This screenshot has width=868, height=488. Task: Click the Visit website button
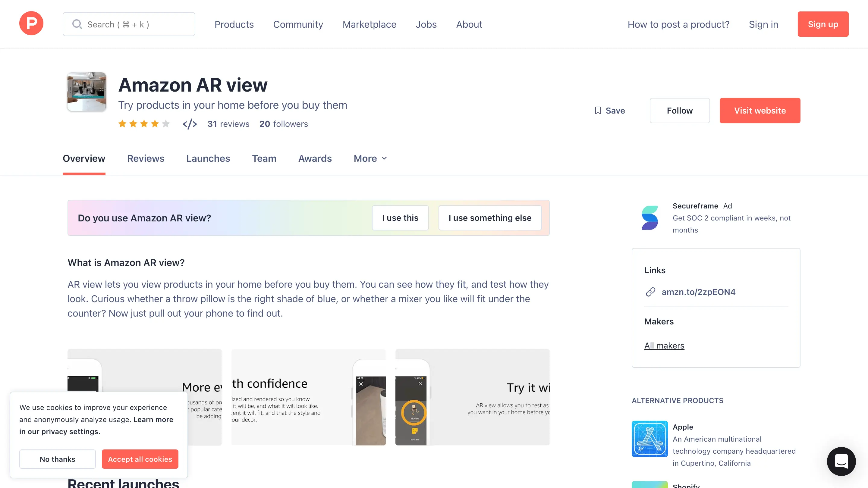(759, 111)
